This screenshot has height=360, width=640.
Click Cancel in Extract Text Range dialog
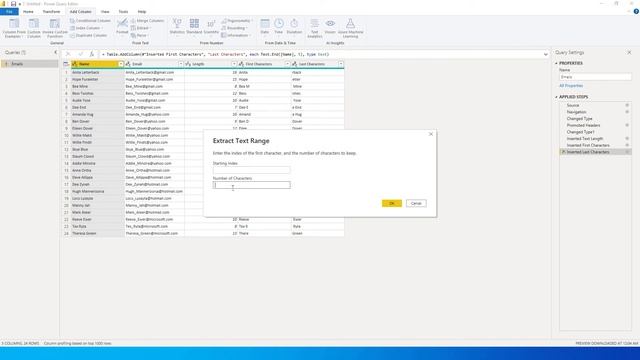[416, 203]
